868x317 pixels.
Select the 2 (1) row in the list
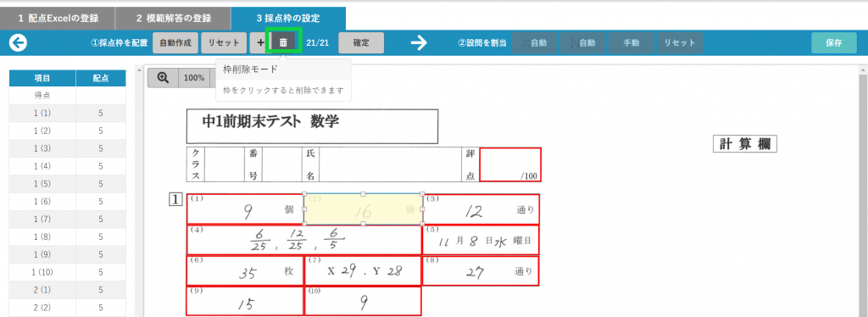tap(68, 289)
